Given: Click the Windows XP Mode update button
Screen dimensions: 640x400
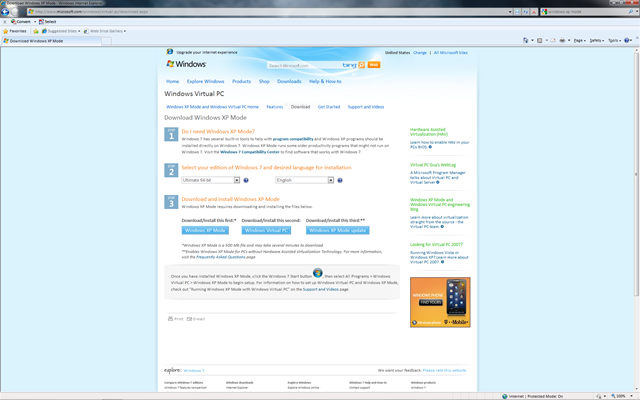Looking at the screenshot, I should 338,230.
